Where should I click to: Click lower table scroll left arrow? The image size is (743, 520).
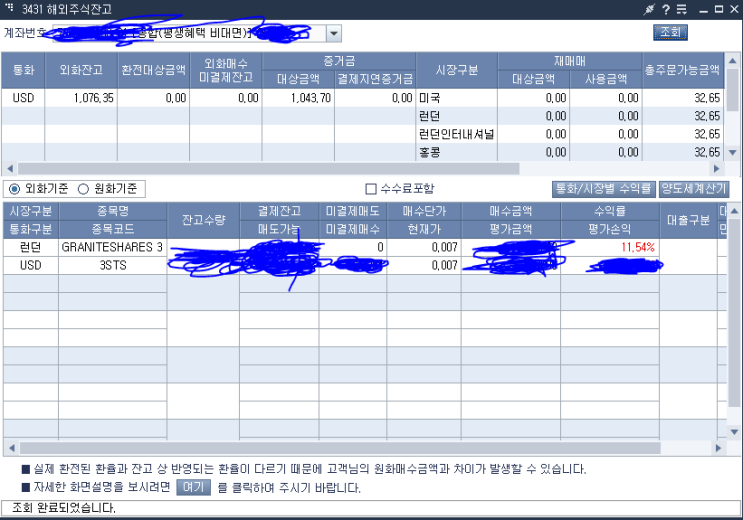[x=12, y=448]
